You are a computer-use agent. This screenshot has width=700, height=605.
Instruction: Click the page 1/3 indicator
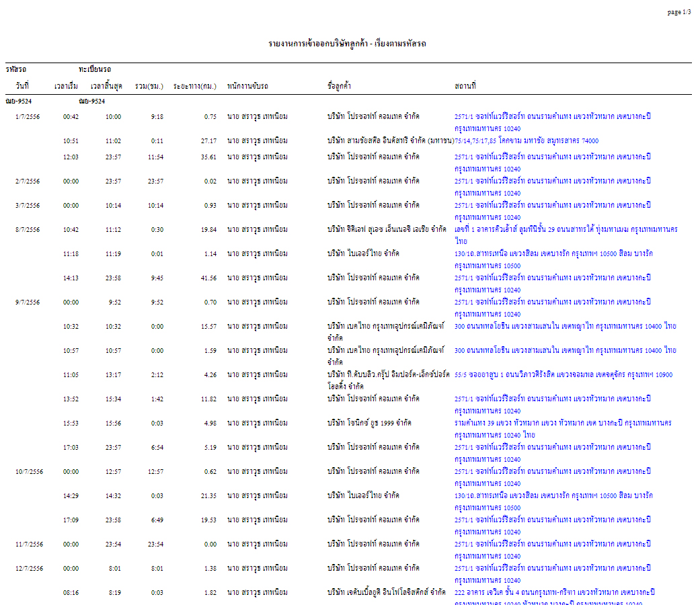679,12
